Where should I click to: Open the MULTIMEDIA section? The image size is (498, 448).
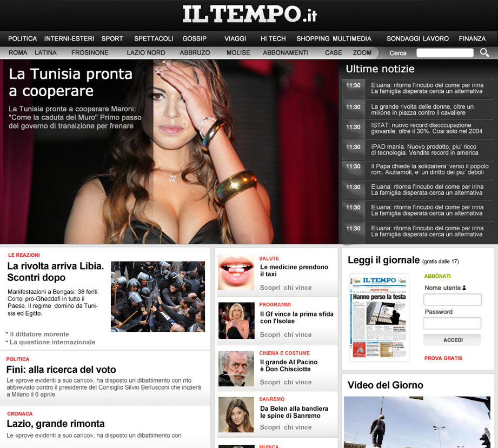click(352, 39)
